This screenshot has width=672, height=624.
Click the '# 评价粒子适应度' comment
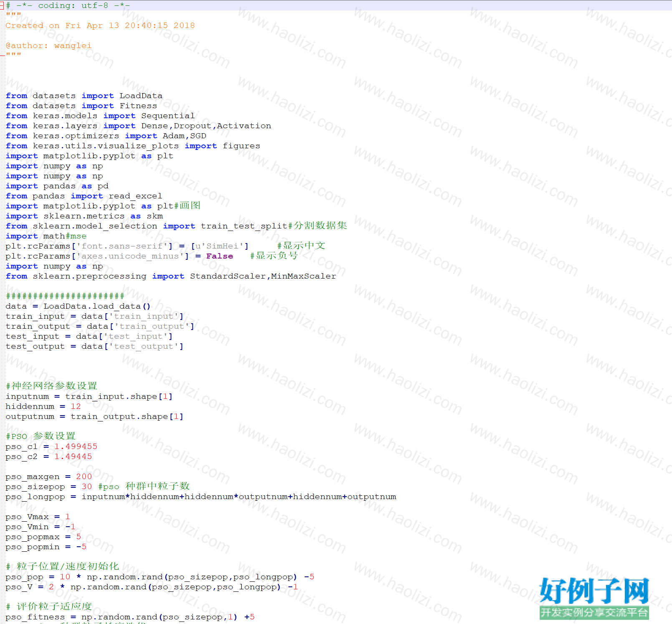tap(49, 606)
